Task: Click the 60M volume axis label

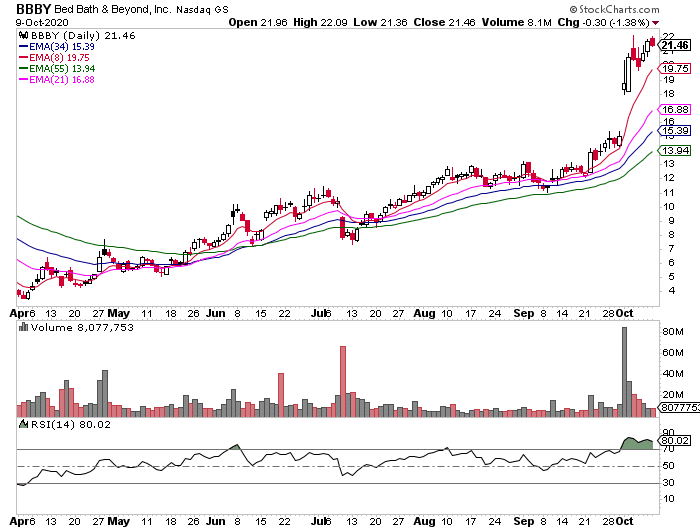Action: coord(673,353)
